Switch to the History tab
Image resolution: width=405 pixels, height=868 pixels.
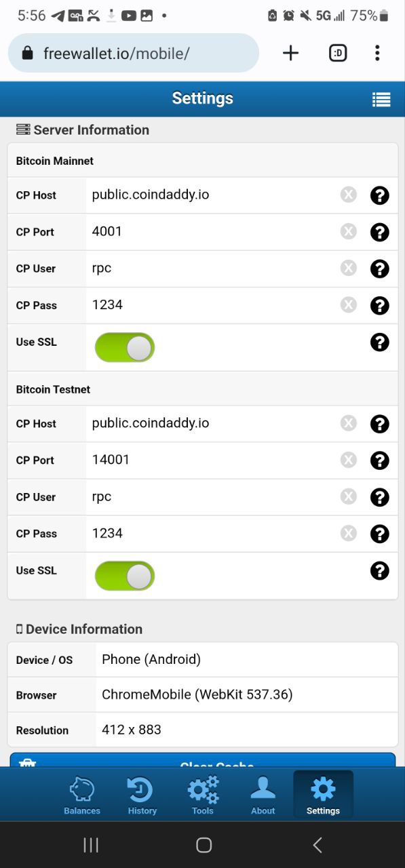142,795
